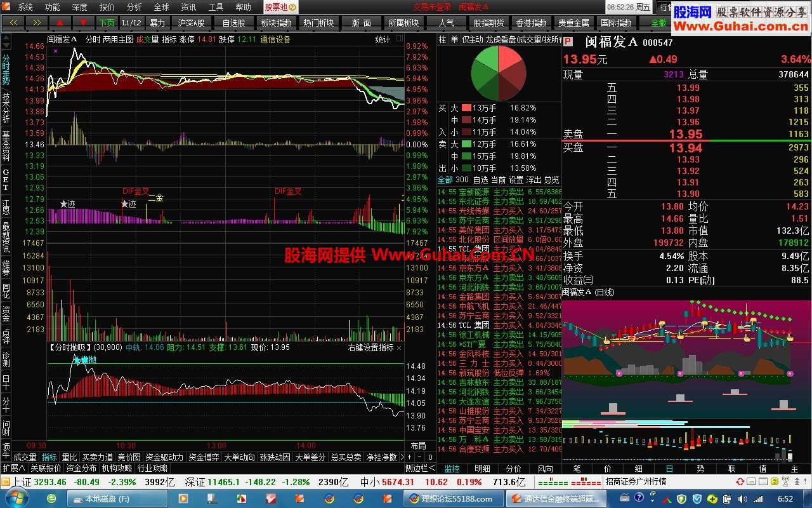Select 明细 tab in monitor panel

click(x=483, y=469)
